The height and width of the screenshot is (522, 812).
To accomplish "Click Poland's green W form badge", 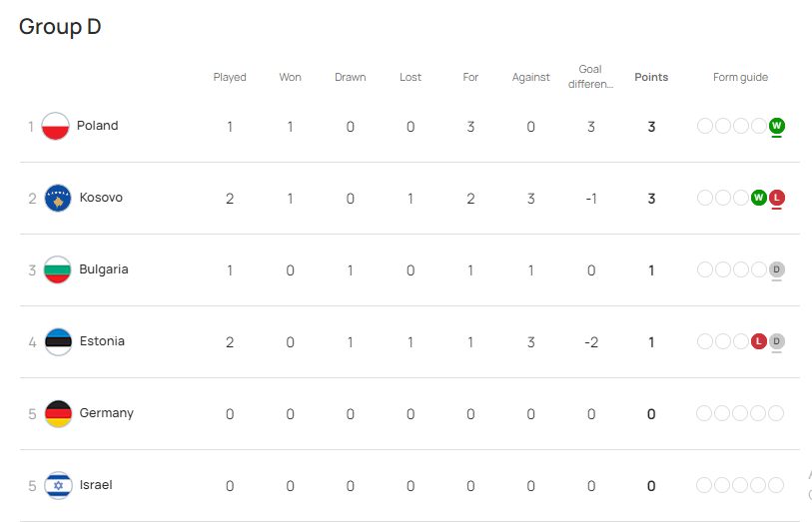I will [776, 126].
